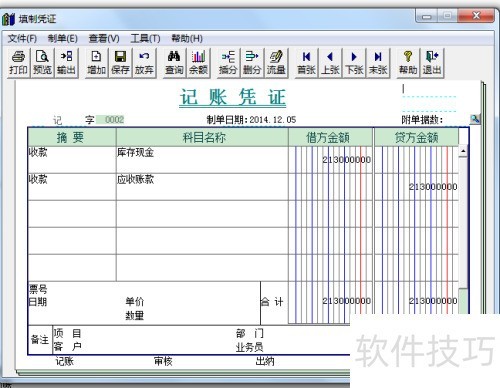The image size is (500, 388).
Task: Add a new voucher with 增加
Action: 96,63
